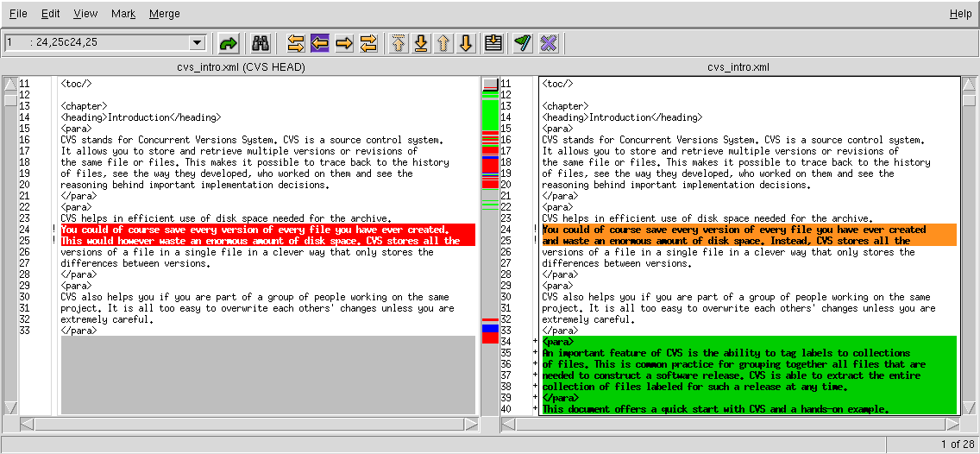This screenshot has height=454, width=980.
Task: Click right pane file title 'cvs_intro.xml'
Action: [738, 67]
